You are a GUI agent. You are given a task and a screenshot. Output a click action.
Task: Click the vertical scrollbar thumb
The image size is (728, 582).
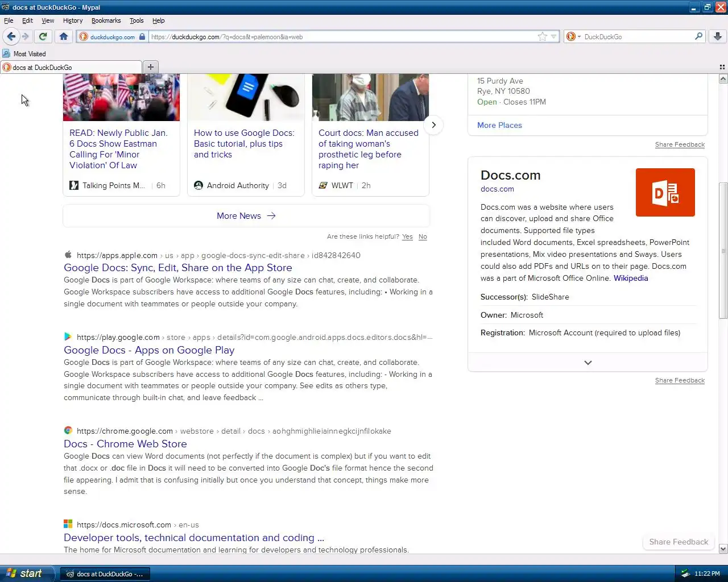click(723, 251)
